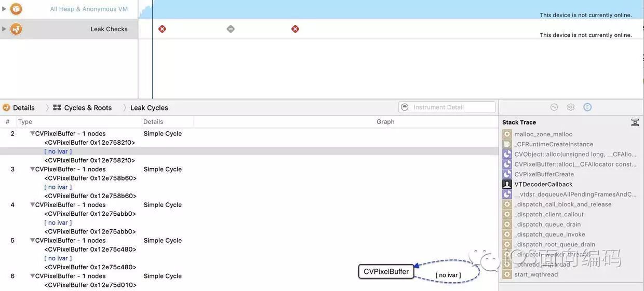Focus the Instrument Detail filter field
This screenshot has width=644, height=291.
[447, 107]
